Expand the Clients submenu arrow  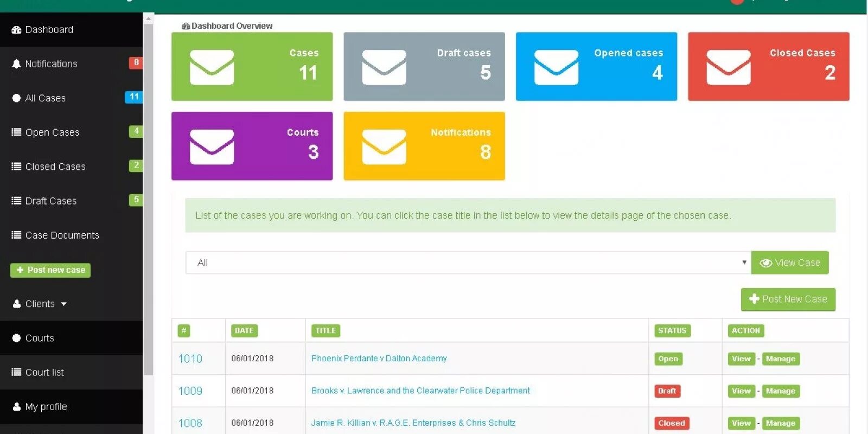point(63,304)
